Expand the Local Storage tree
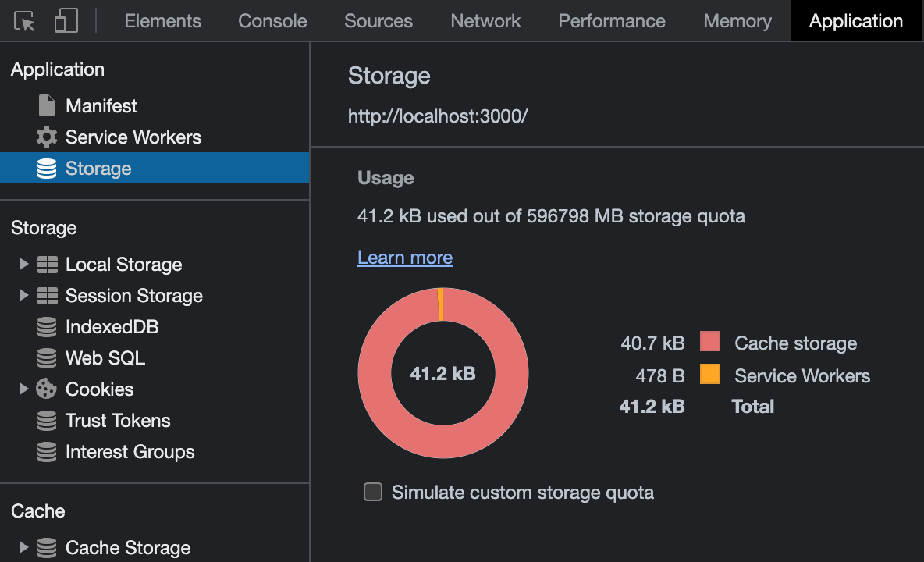924x562 pixels. (23, 264)
